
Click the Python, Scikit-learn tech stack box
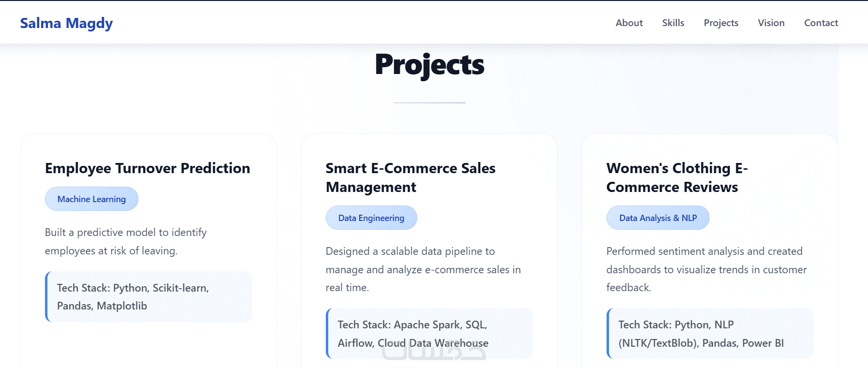tap(149, 296)
